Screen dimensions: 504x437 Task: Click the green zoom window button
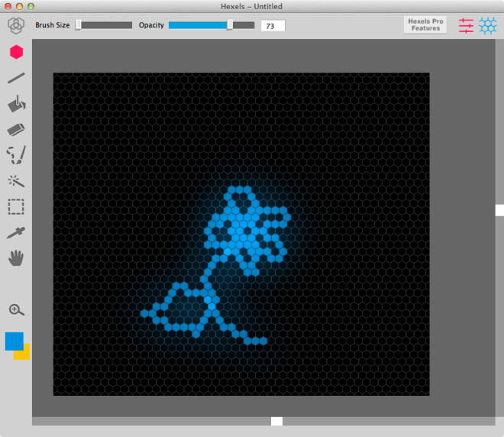(31, 6)
